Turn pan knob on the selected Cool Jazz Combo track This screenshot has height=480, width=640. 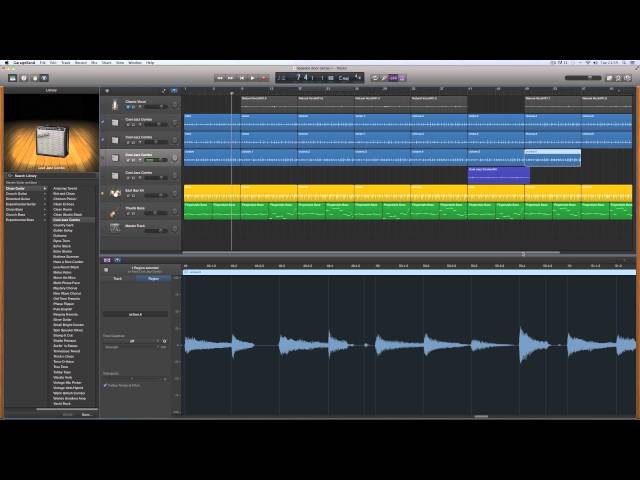point(174,158)
